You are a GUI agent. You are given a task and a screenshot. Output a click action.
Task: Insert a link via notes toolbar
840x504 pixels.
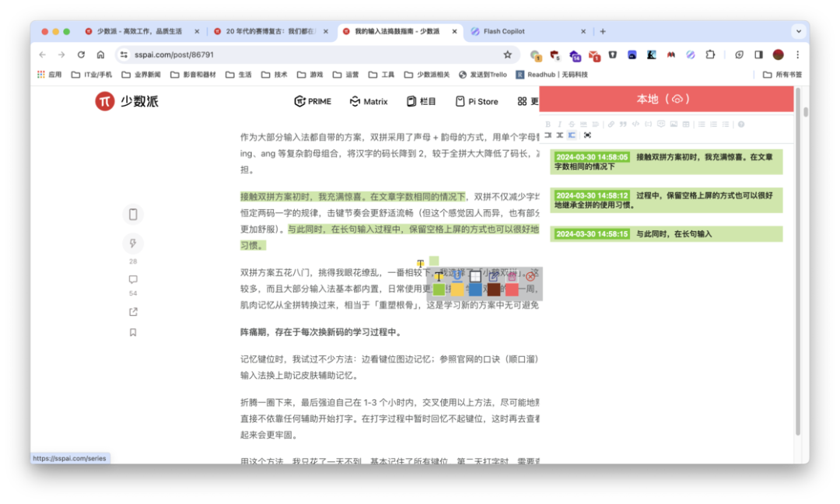[611, 124]
